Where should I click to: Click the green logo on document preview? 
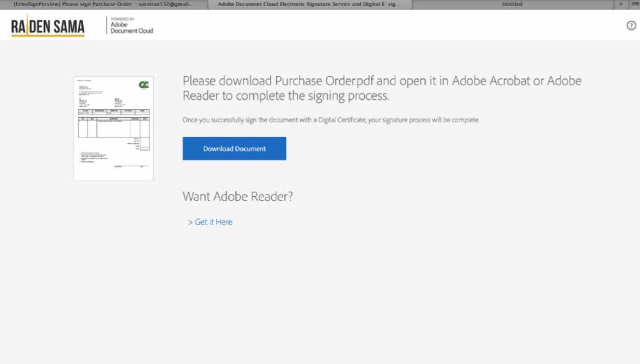[144, 85]
